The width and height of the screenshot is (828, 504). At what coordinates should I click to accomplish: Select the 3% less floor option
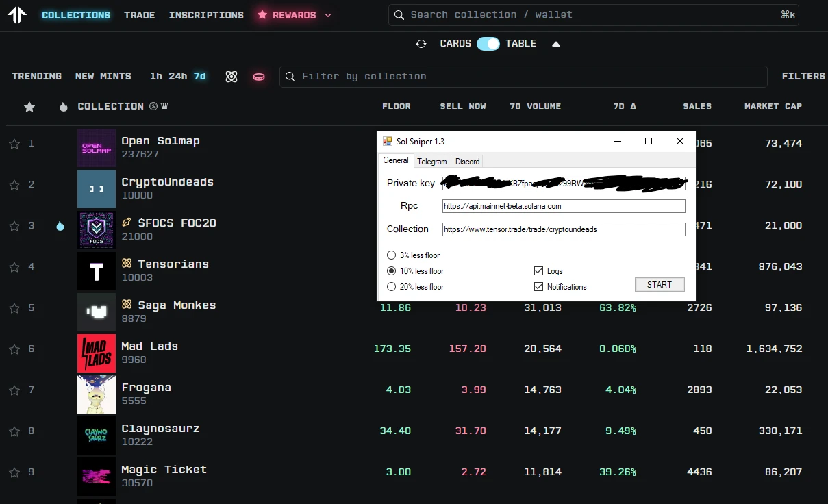click(x=392, y=255)
